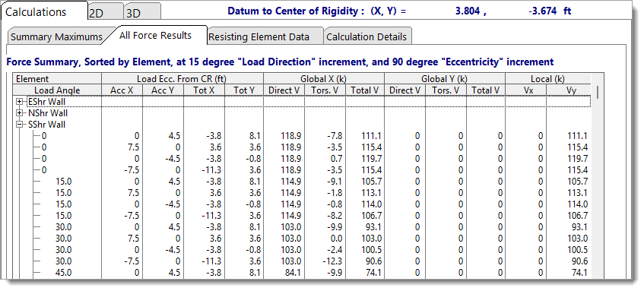Click Vy value 93.1
The width and height of the screenshot is (644, 291).
[x=579, y=227]
